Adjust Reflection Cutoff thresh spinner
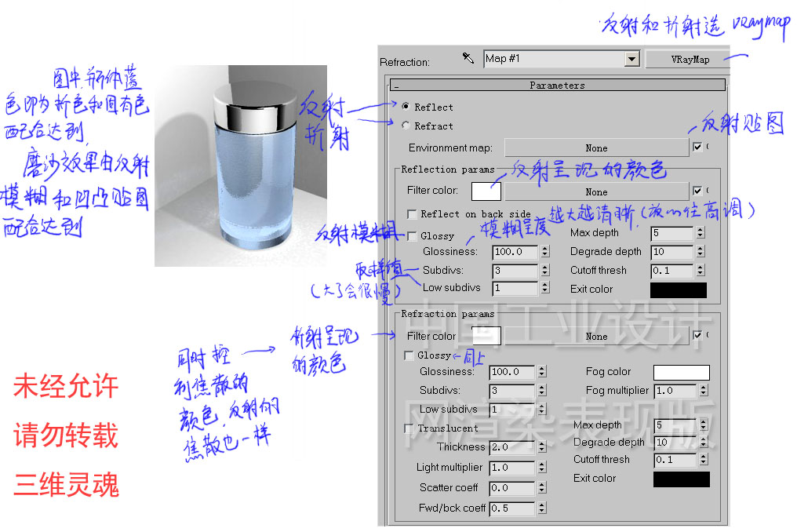 click(x=701, y=271)
